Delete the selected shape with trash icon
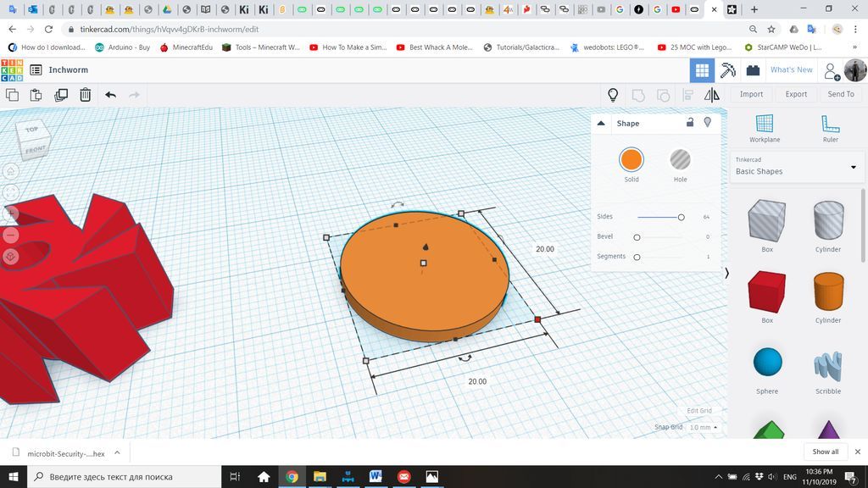Image resolution: width=868 pixels, height=488 pixels. click(x=85, y=95)
